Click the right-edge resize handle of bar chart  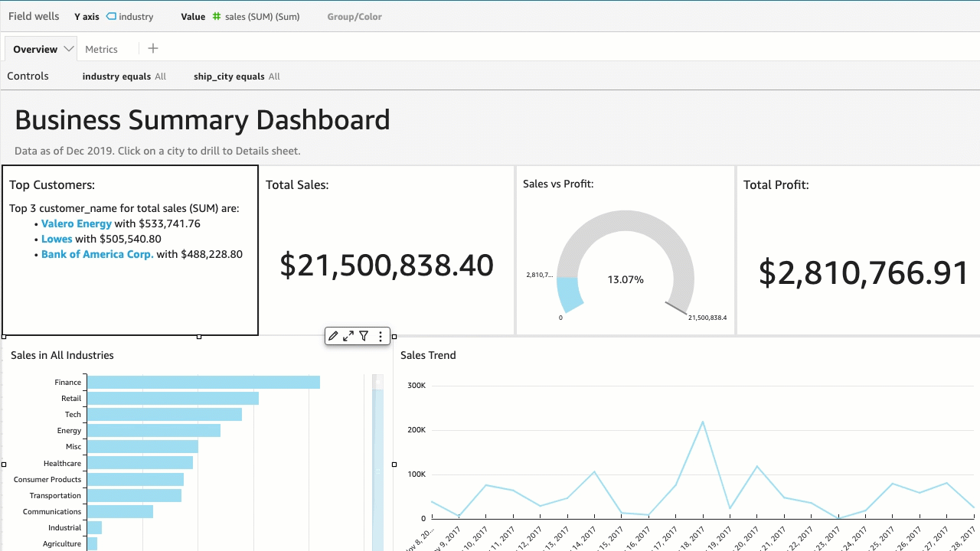[x=394, y=464]
